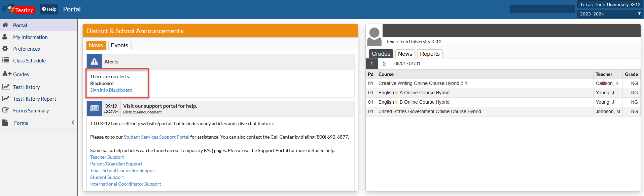This screenshot has height=196, width=644.
Task: Click the 'There are no alerts.' text
Action: point(110,77)
